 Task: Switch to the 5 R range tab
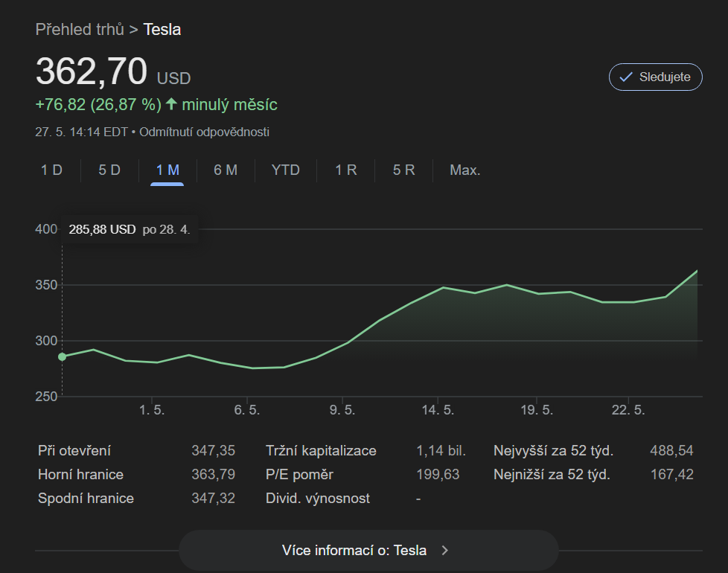point(404,170)
